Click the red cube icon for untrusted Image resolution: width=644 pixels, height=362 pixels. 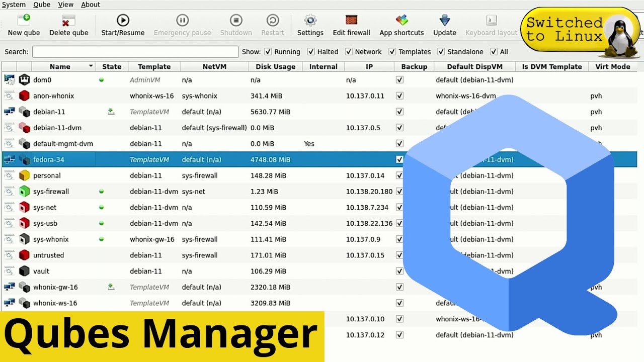tap(24, 255)
